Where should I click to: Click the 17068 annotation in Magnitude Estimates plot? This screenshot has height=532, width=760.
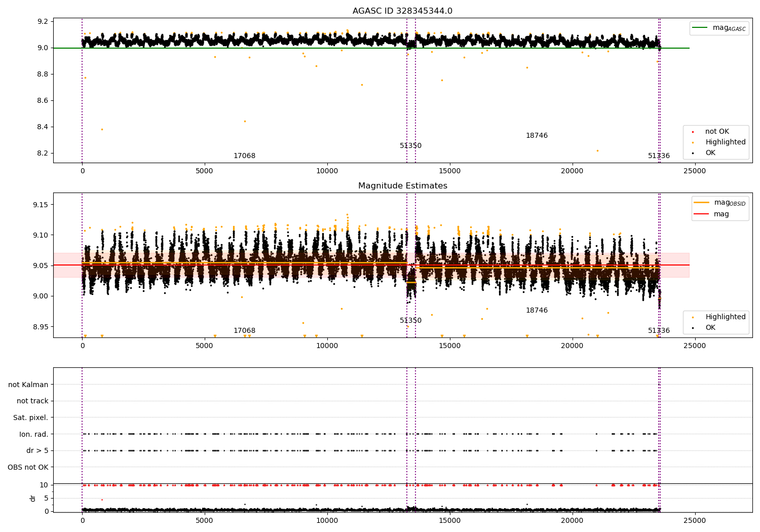pyautogui.click(x=244, y=331)
